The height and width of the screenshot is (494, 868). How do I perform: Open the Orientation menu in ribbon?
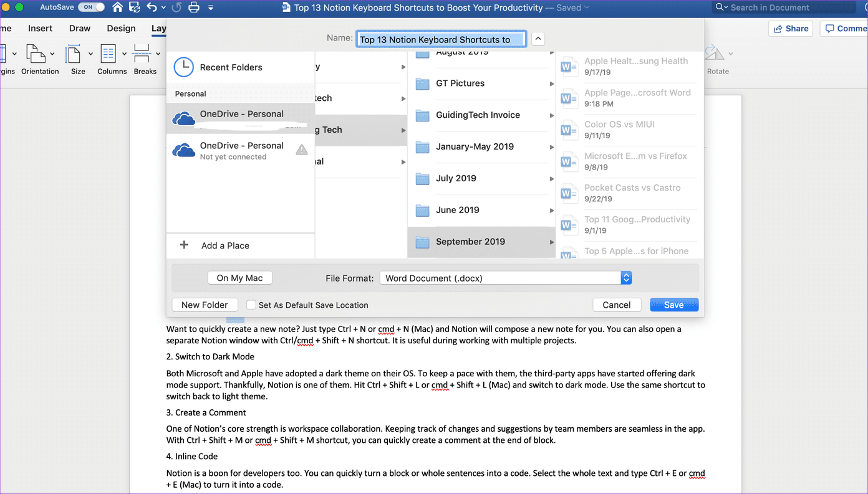(40, 60)
